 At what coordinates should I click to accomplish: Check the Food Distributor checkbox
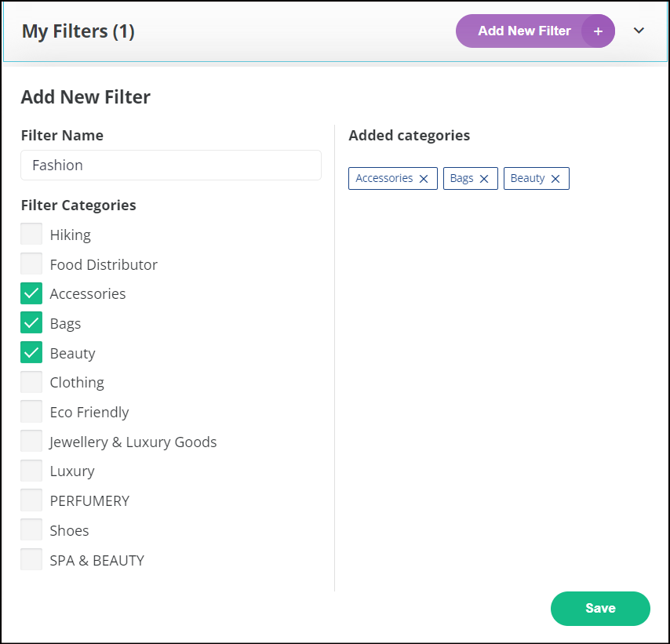coord(31,264)
